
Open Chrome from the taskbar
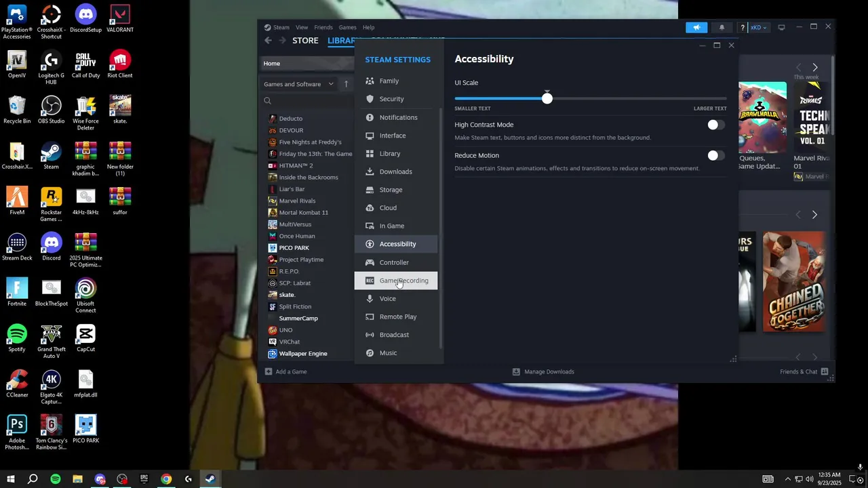tap(166, 479)
